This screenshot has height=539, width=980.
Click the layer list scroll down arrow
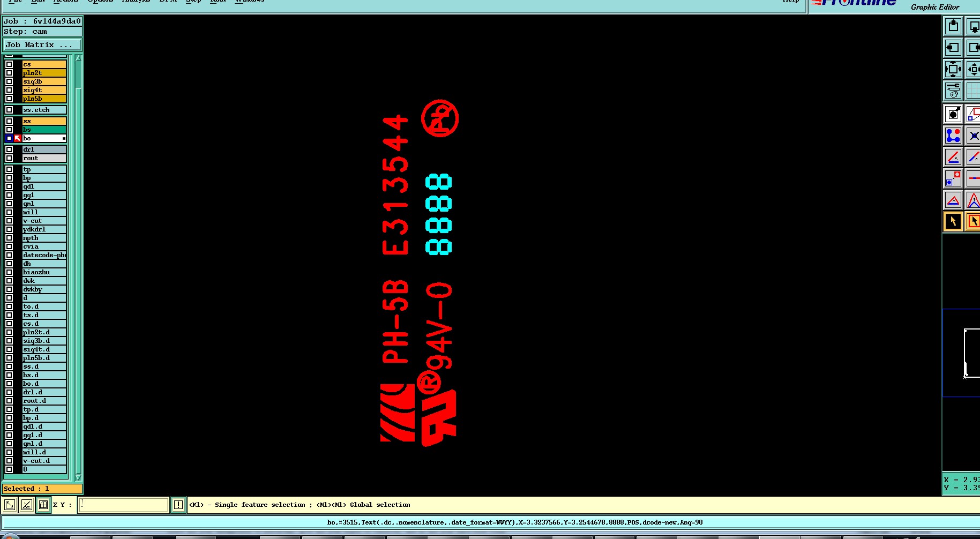(x=78, y=477)
